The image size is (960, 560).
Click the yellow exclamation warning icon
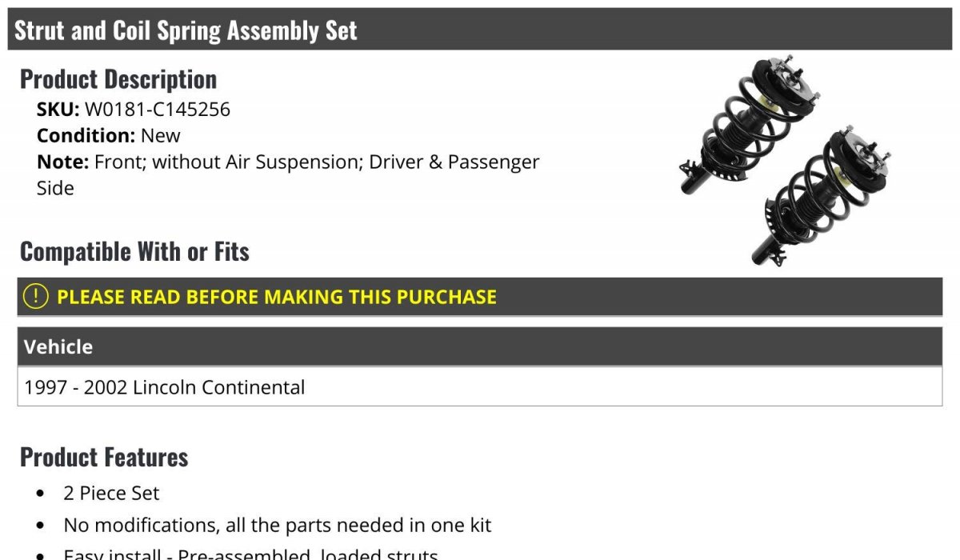[x=36, y=296]
